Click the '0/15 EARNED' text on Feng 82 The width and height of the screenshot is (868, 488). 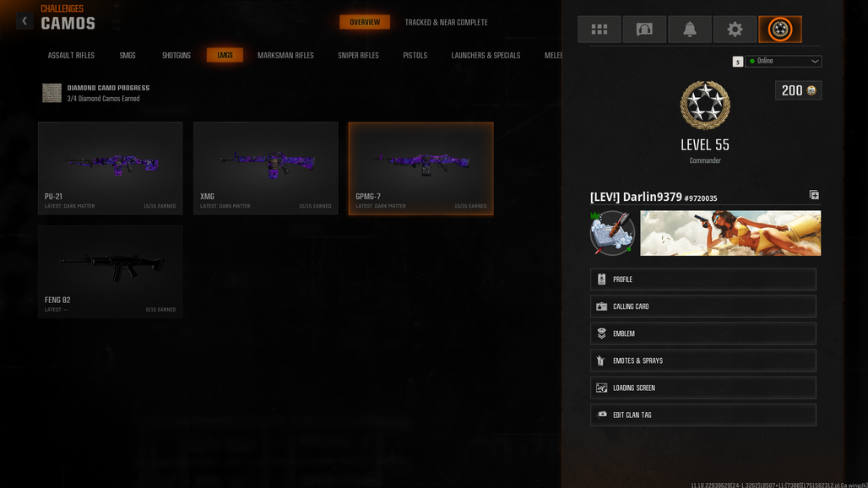pyautogui.click(x=160, y=310)
